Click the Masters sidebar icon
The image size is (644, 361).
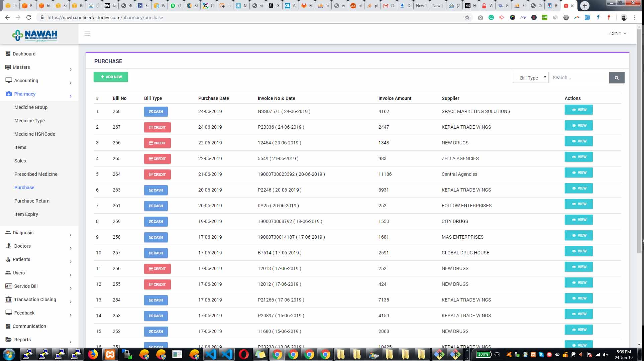point(8,67)
